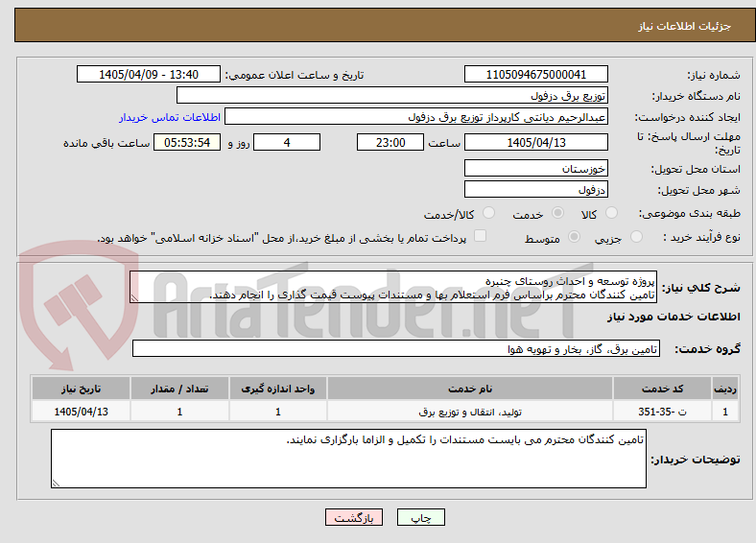Screen dimensions: 756x543
Task: Select the جزیی purchase type radio
Action: 636,237
